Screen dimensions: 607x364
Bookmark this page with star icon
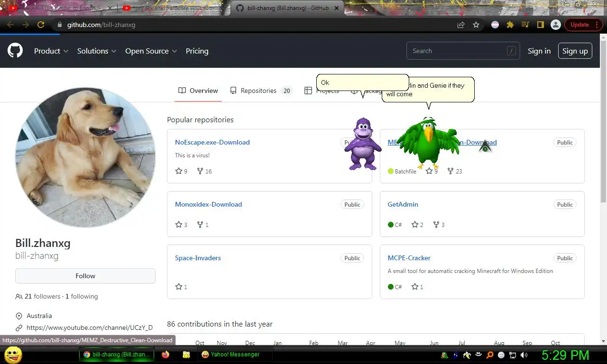(476, 25)
